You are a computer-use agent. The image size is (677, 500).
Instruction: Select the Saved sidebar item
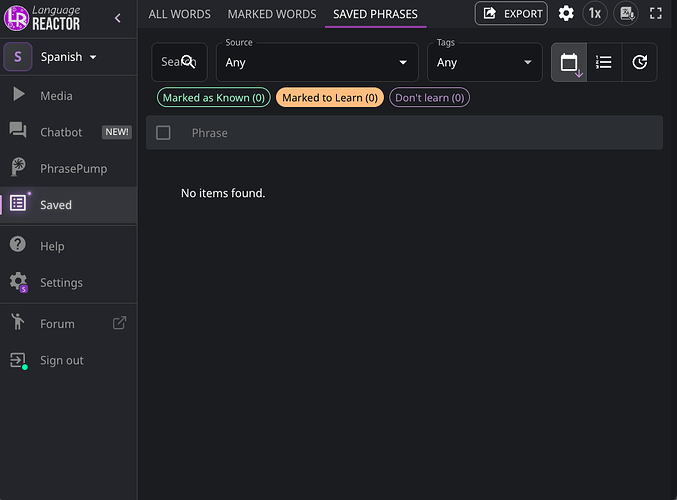tap(69, 205)
